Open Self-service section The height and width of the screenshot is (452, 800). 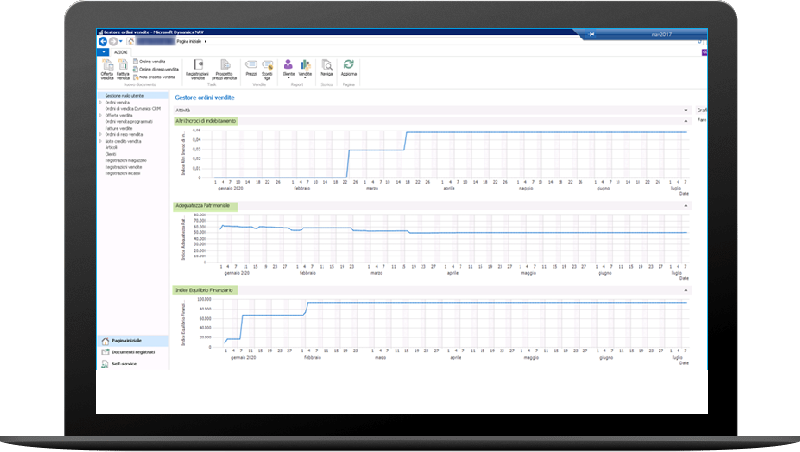132,364
